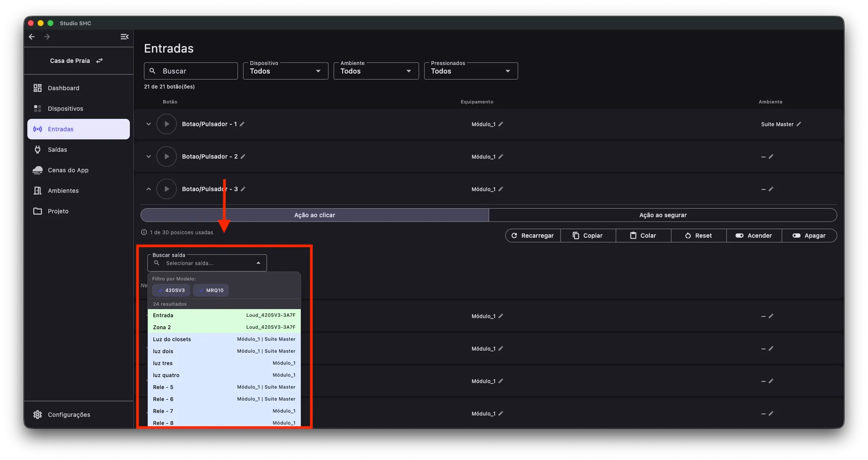Play trigger Botao/Pulsador - 3
The width and height of the screenshot is (868, 460).
click(x=167, y=189)
